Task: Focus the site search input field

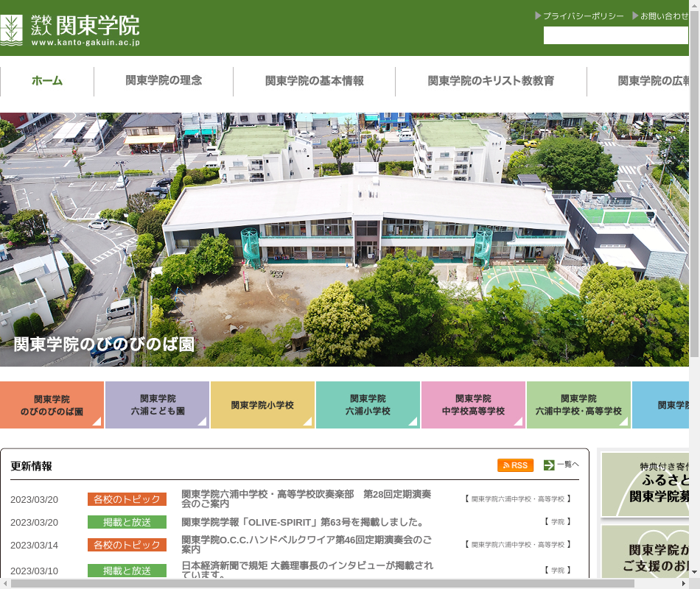Action: point(615,35)
